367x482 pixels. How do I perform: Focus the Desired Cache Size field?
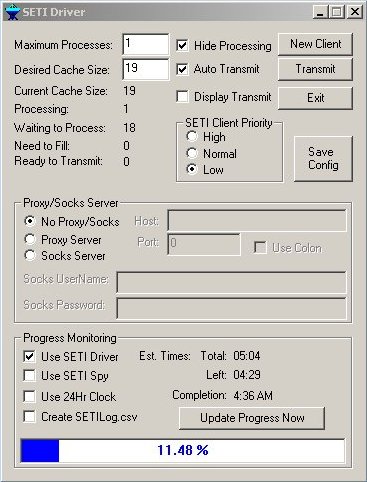click(146, 69)
